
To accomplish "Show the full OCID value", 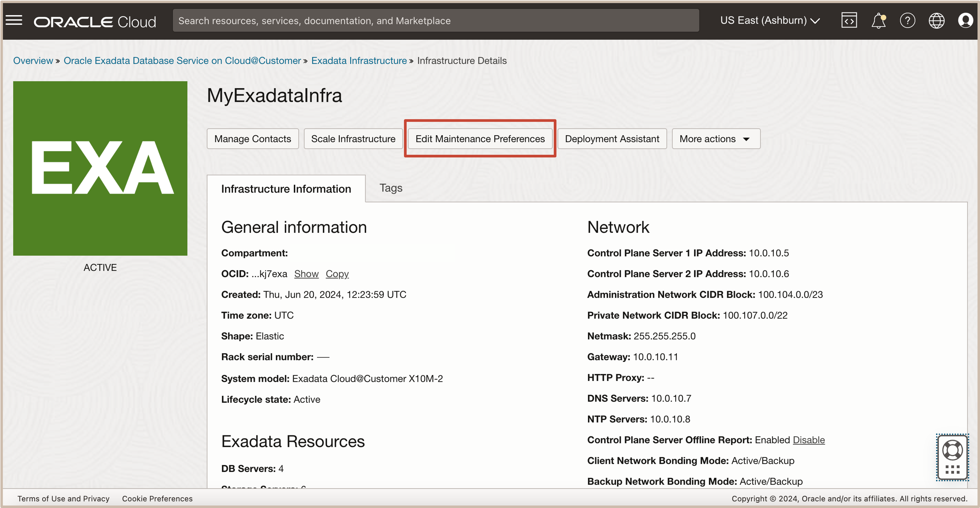I will [306, 274].
